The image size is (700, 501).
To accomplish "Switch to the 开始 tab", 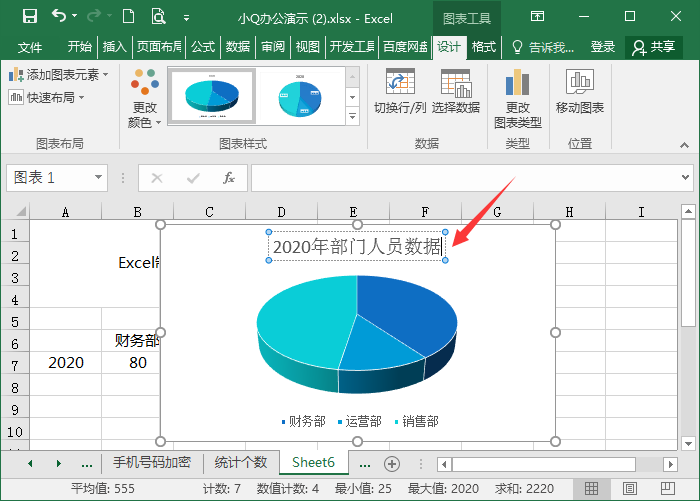I will click(x=79, y=46).
